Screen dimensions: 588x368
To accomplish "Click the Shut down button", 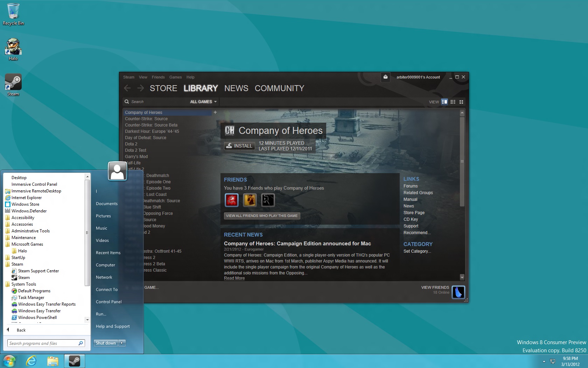I will tap(106, 343).
